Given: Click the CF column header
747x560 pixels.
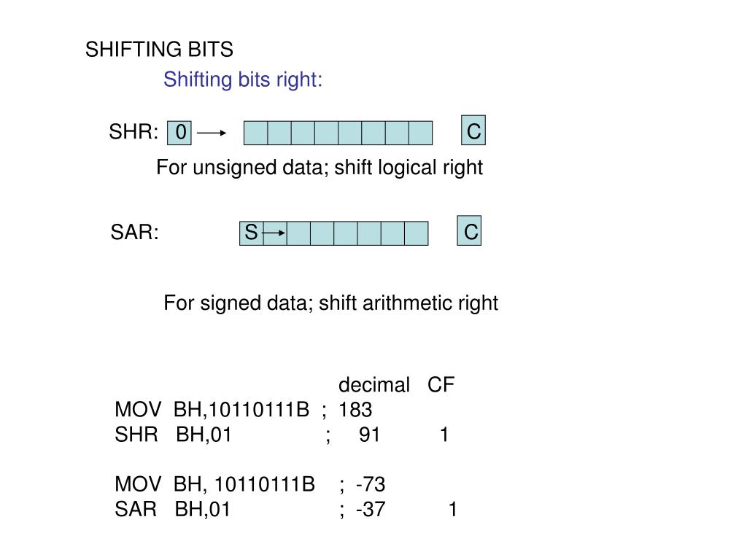Looking at the screenshot, I should pos(441,385).
